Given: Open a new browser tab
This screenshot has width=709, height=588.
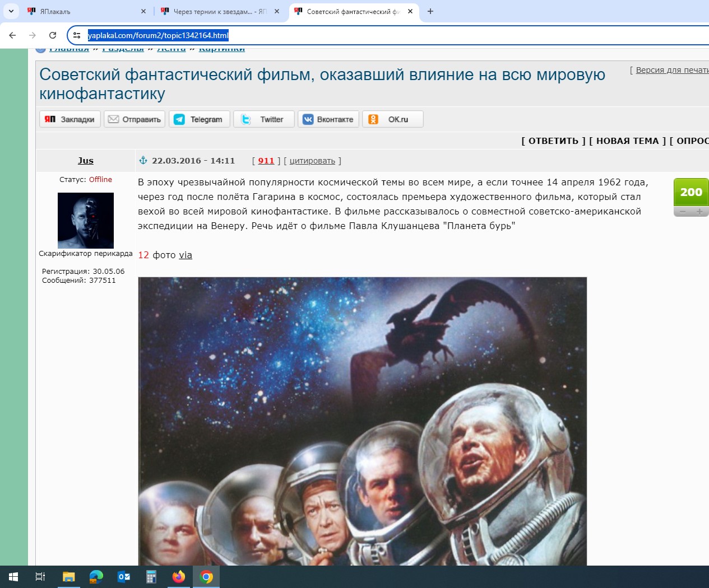Looking at the screenshot, I should (x=430, y=11).
